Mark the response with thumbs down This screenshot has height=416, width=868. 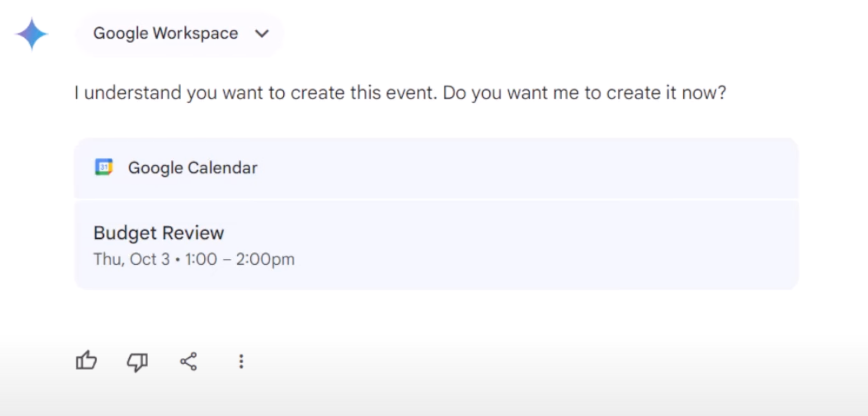pyautogui.click(x=137, y=362)
